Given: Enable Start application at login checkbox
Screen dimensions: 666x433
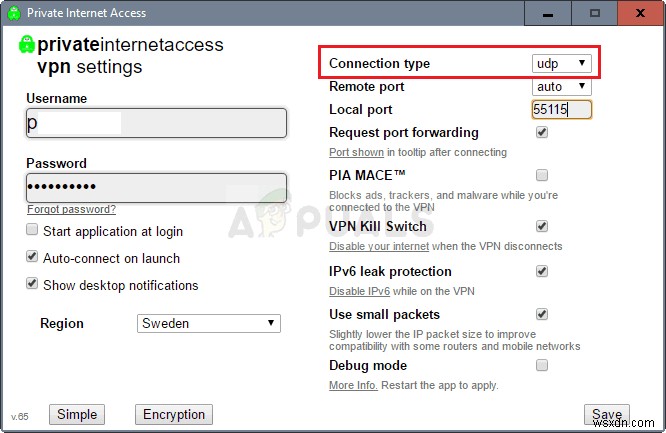Looking at the screenshot, I should tap(33, 231).
